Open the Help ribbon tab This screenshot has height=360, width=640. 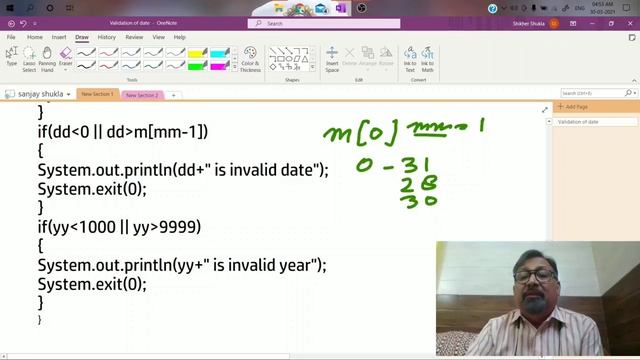click(180, 37)
